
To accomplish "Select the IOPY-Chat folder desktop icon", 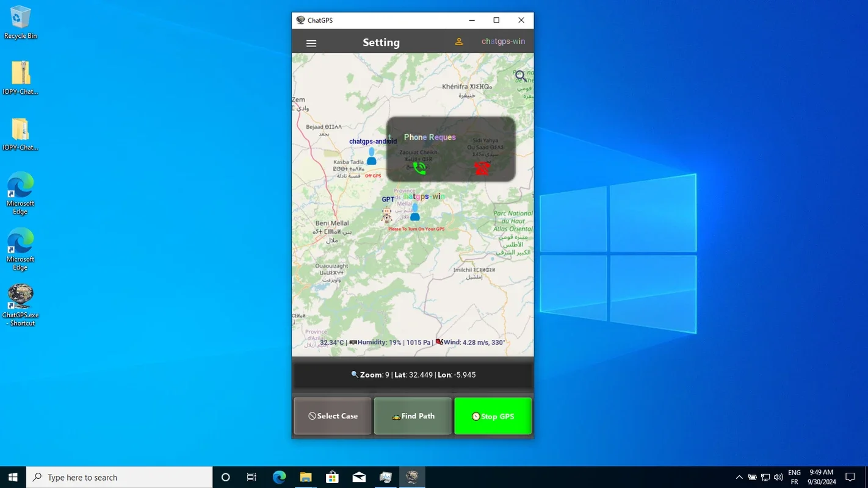I will (x=20, y=134).
